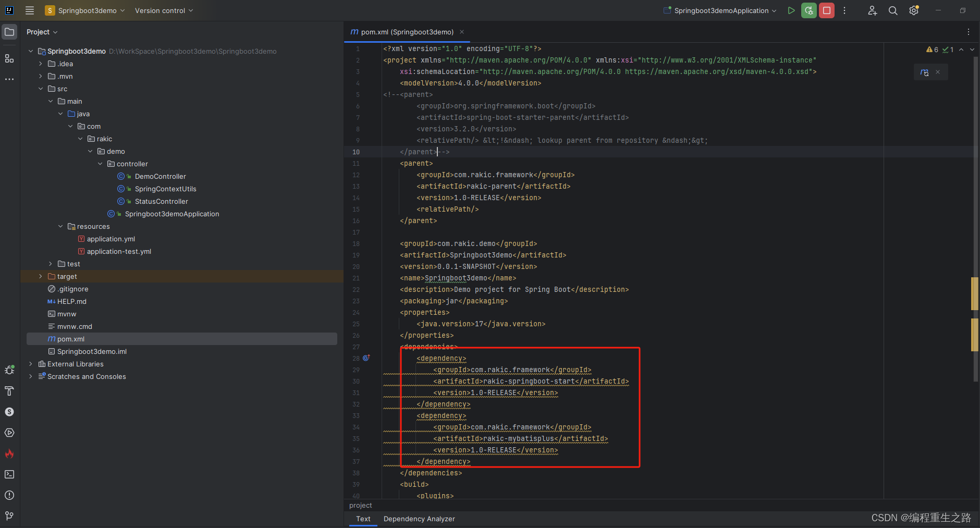
Task: Click the project breadcrumb
Action: 361,505
